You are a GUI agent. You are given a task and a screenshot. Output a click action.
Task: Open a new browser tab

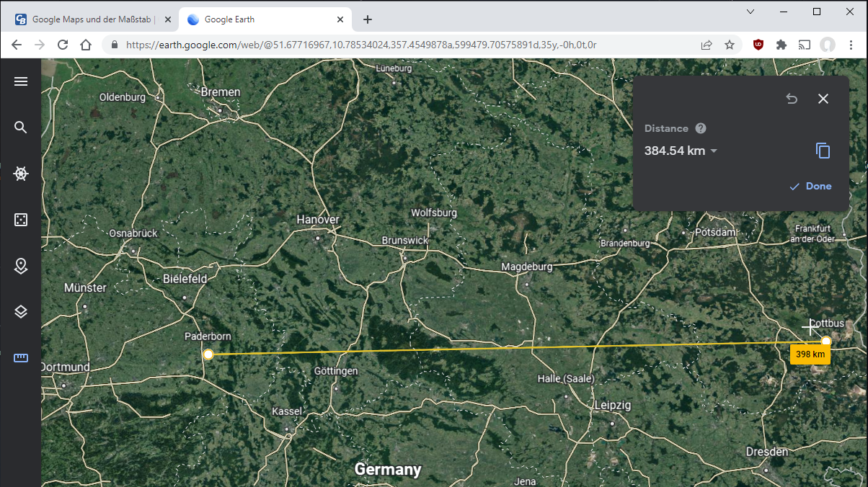click(368, 19)
